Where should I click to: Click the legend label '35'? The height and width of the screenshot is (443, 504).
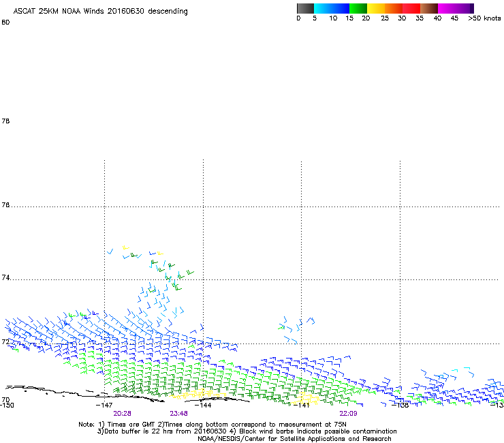click(x=420, y=18)
